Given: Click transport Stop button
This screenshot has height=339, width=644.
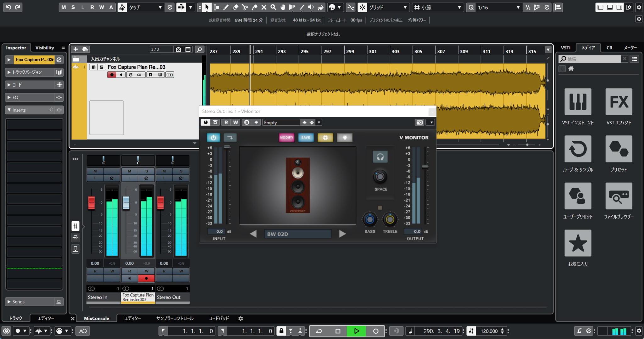Looking at the screenshot, I should 338,331.
